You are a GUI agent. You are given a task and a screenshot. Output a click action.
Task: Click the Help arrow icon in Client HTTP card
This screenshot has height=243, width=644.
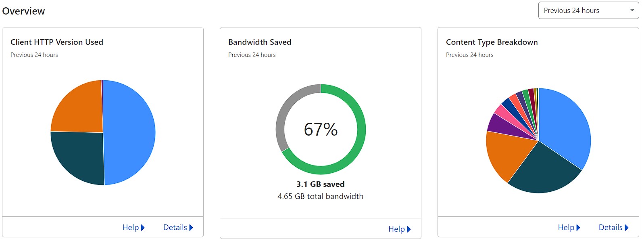(143, 228)
